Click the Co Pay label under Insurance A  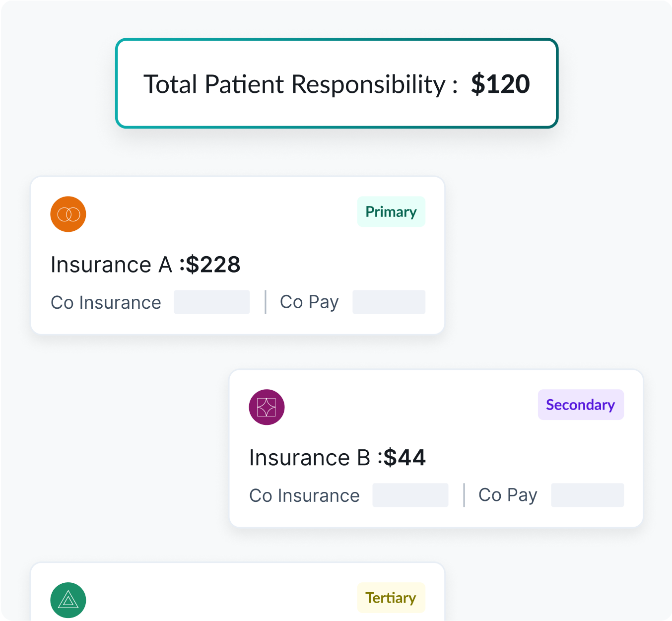(309, 302)
